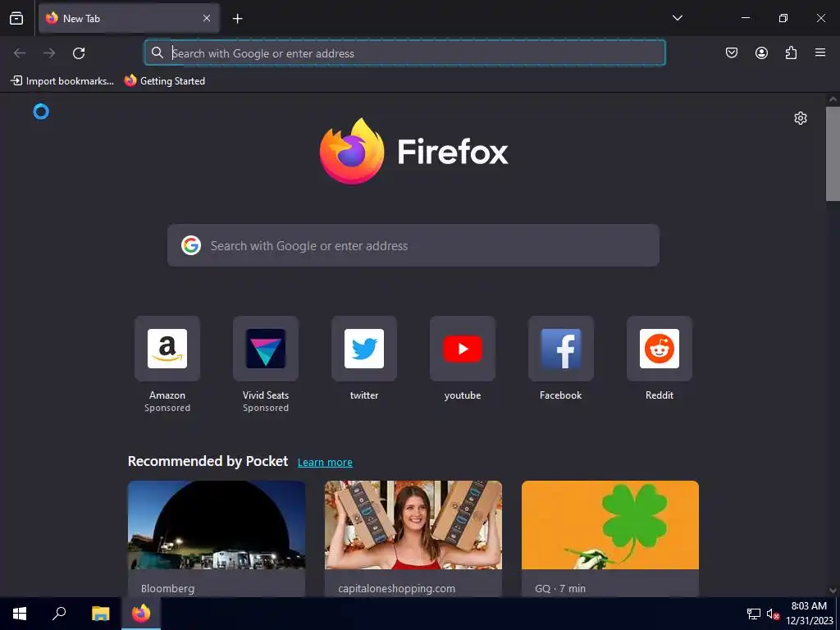Open the application hamburger menu

click(x=820, y=52)
